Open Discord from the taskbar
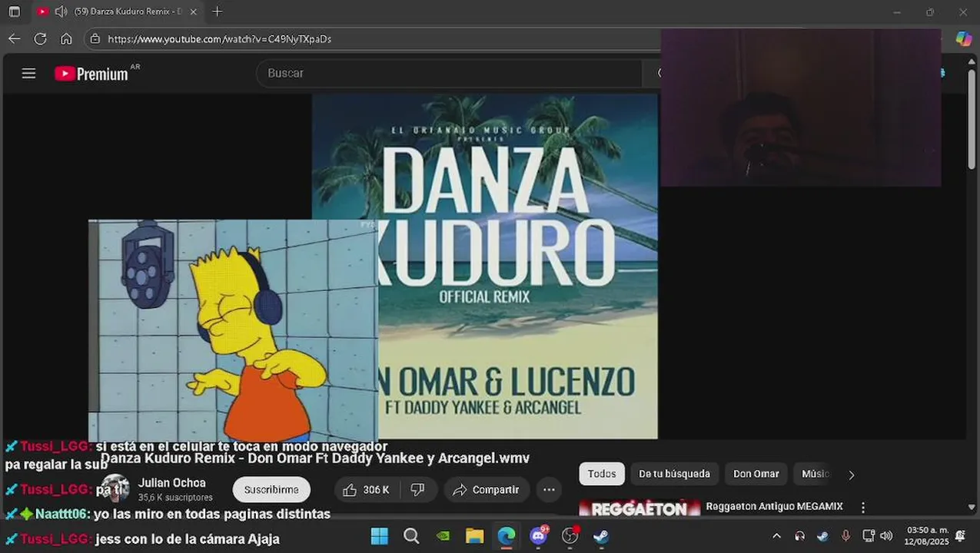The height and width of the screenshot is (553, 980). pos(538,536)
